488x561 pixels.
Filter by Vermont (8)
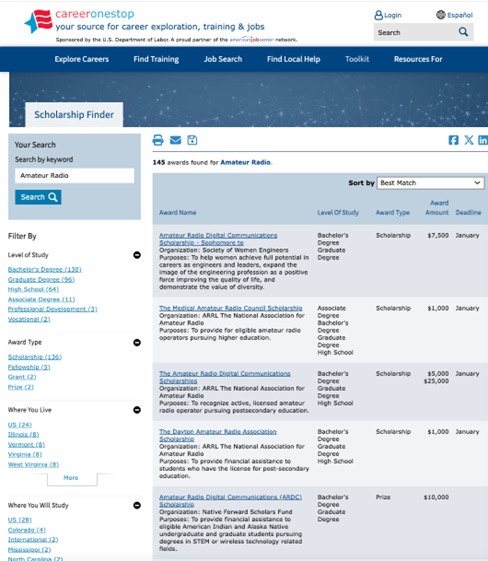(26, 444)
